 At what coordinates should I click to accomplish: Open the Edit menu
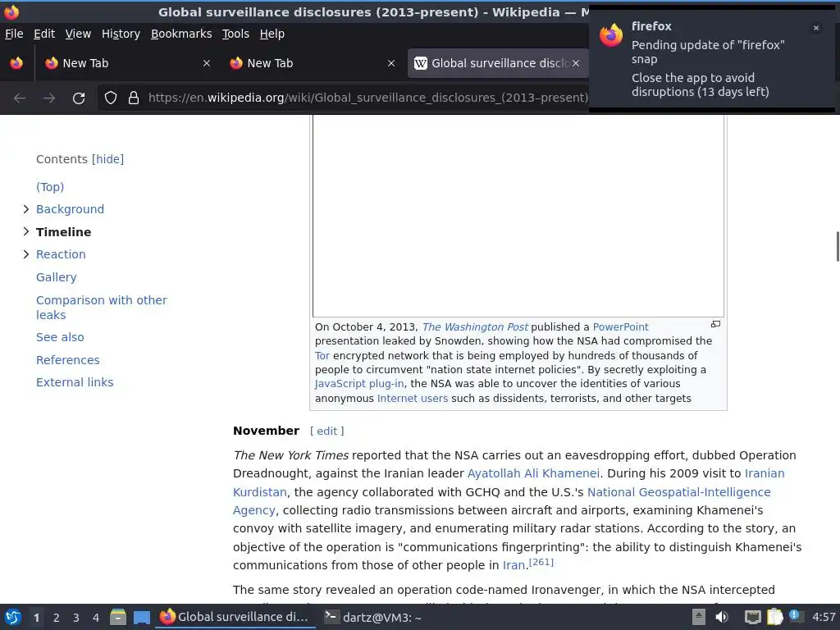(x=44, y=34)
